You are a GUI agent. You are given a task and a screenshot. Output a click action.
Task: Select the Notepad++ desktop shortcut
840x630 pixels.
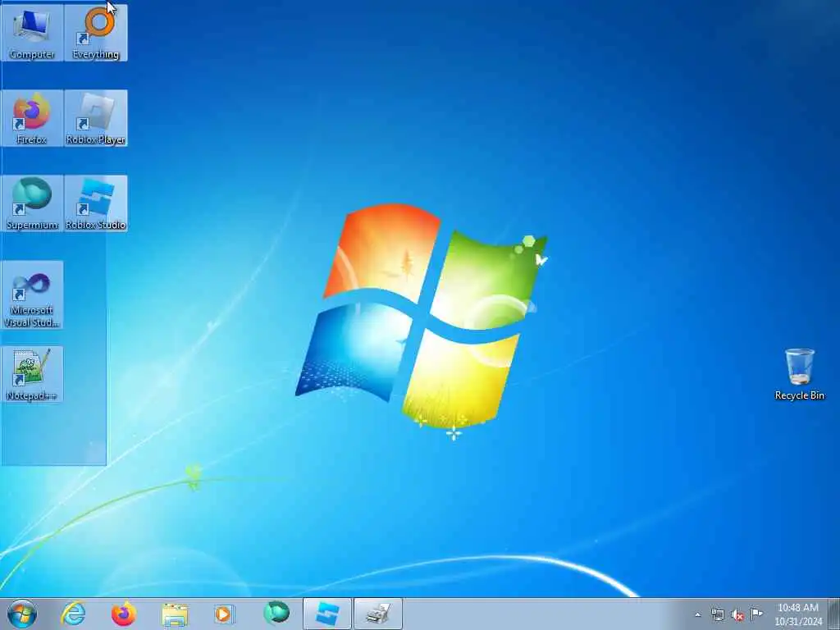32,374
